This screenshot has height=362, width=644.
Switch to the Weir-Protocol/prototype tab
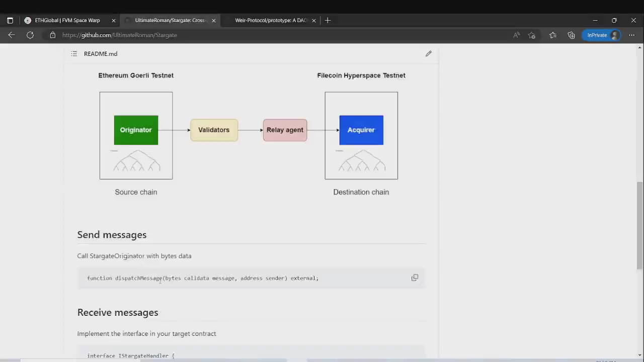click(270, 21)
